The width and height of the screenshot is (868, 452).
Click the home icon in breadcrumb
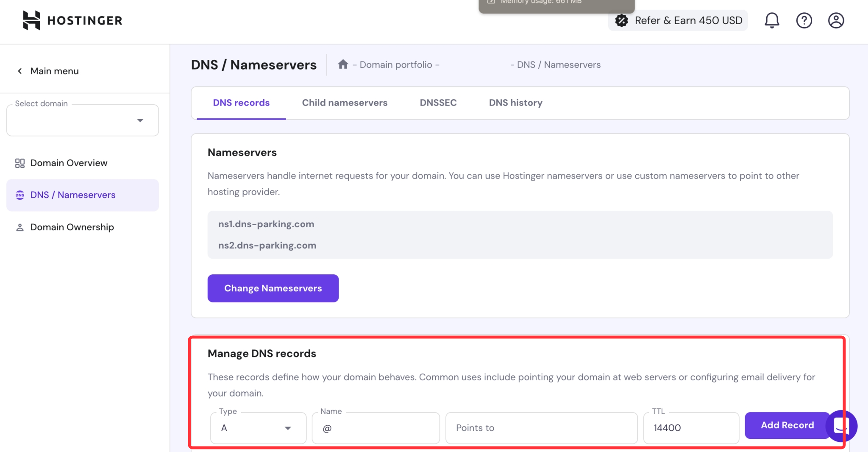click(x=343, y=64)
